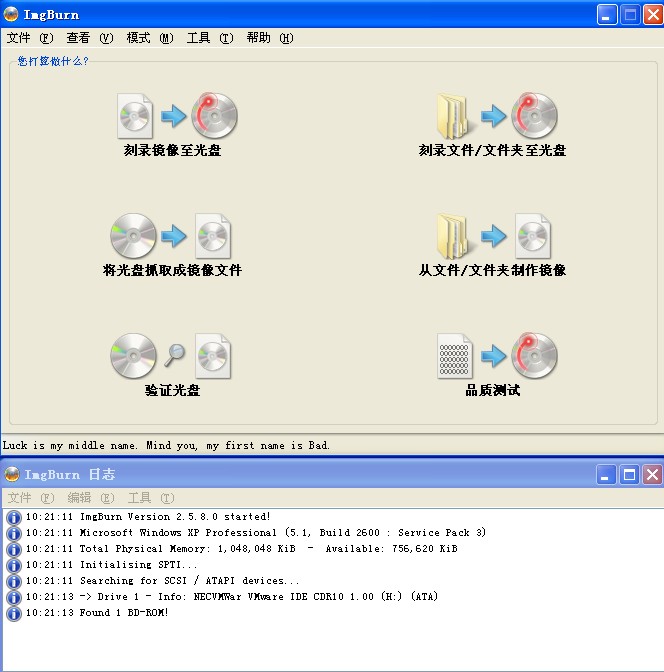Click info icon beside 'Total Physical Memory' line

coord(14,550)
